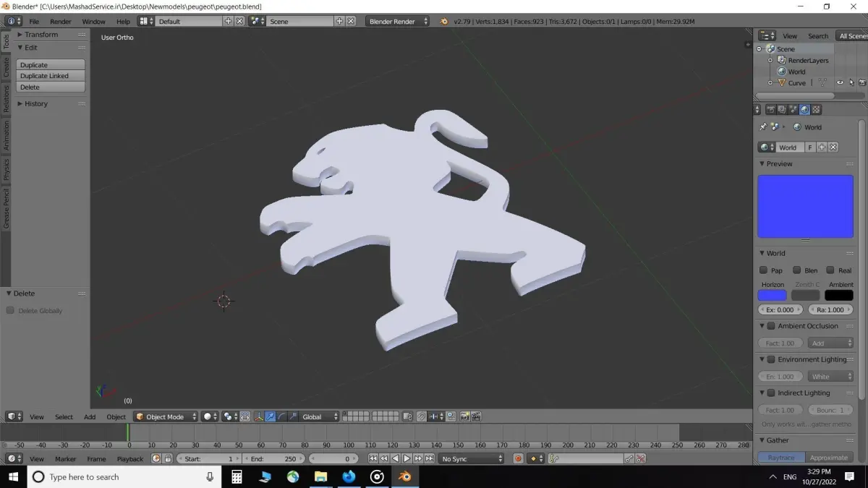Delete the Default screen layout
This screenshot has height=488, width=868.
point(239,21)
